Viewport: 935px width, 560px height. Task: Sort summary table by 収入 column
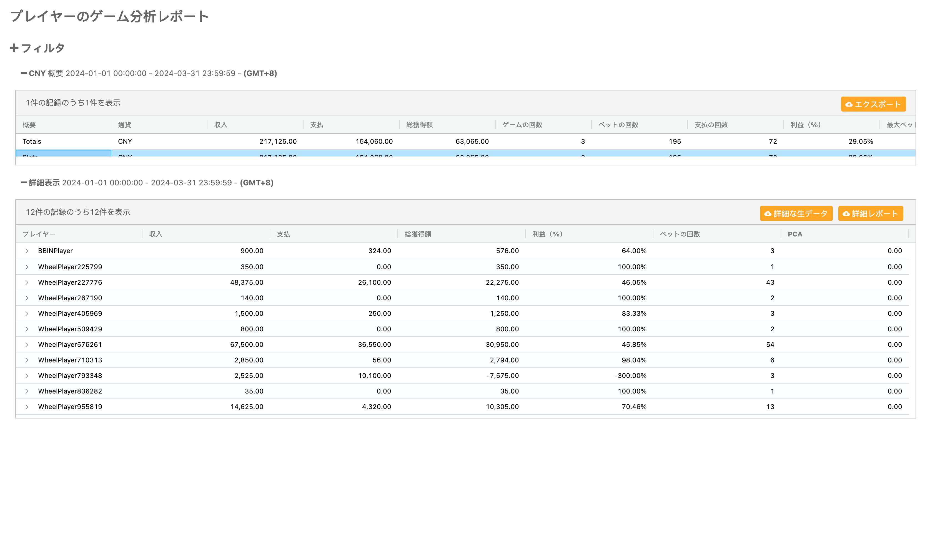220,125
